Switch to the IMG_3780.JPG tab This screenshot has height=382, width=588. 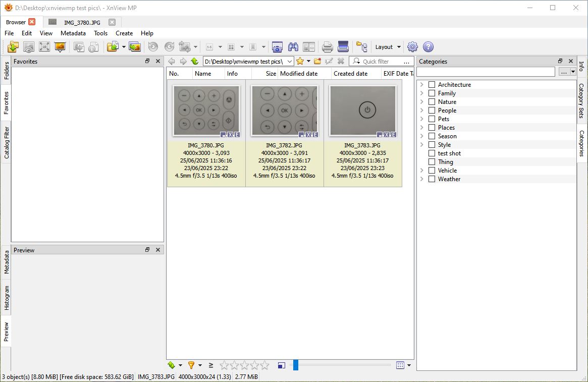82,23
